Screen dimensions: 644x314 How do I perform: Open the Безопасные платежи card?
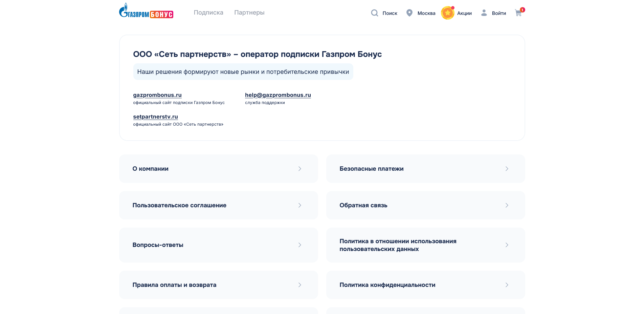tap(425, 169)
